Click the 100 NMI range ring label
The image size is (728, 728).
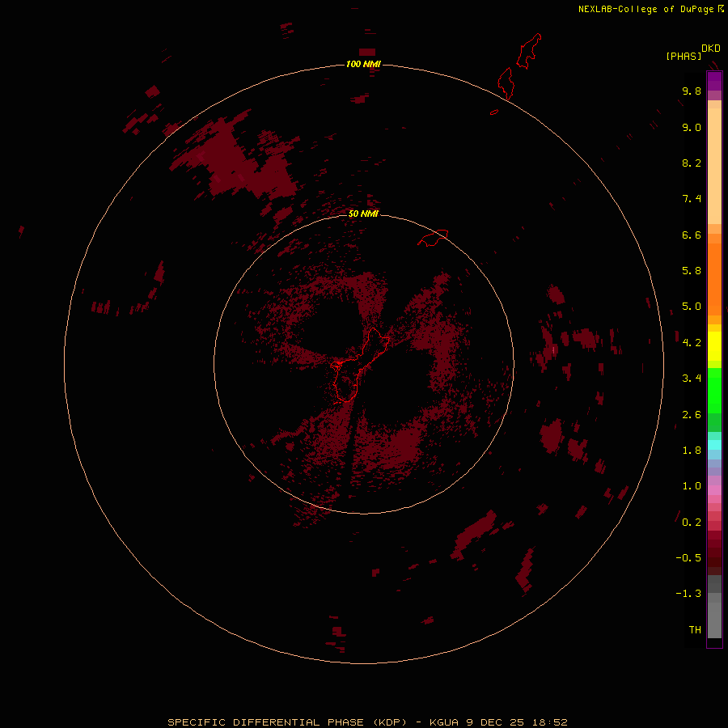(x=363, y=64)
